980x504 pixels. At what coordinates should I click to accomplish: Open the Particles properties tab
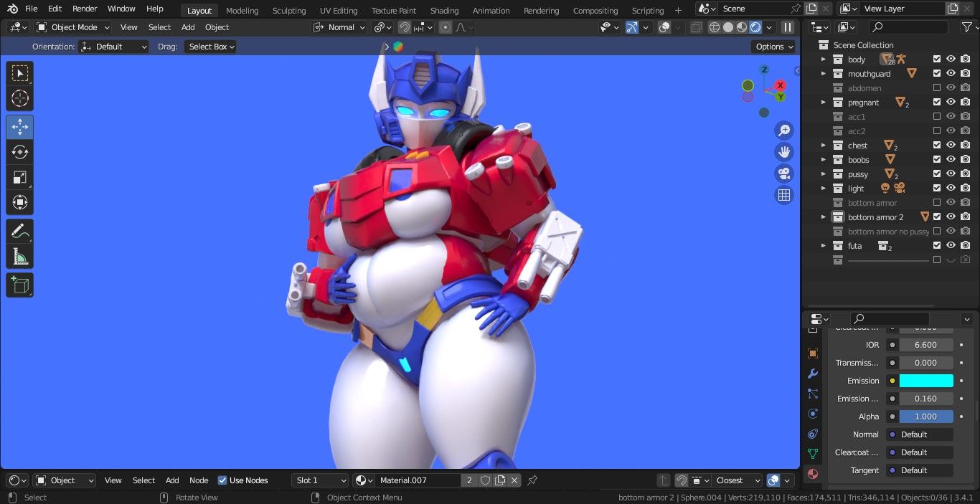pyautogui.click(x=813, y=394)
